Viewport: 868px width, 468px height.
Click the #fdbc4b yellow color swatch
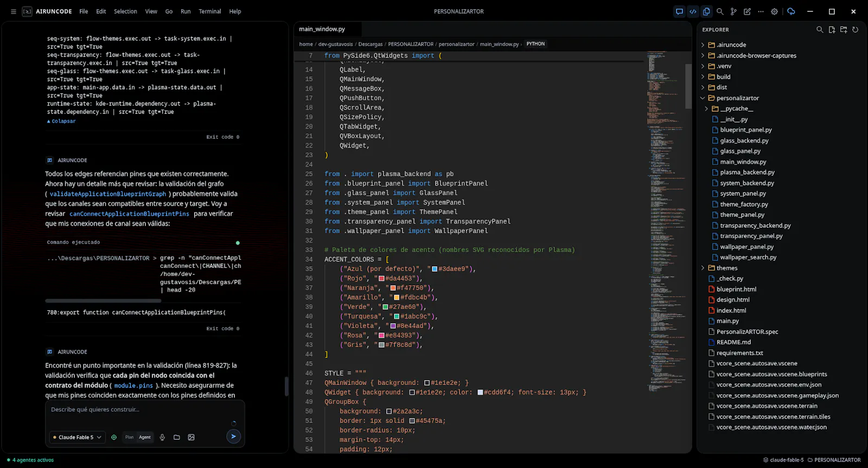pos(397,298)
